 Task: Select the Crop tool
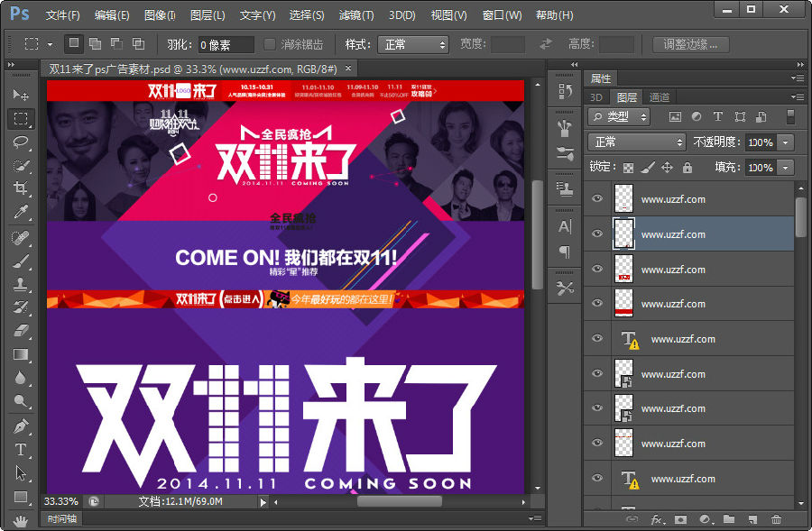click(x=21, y=188)
